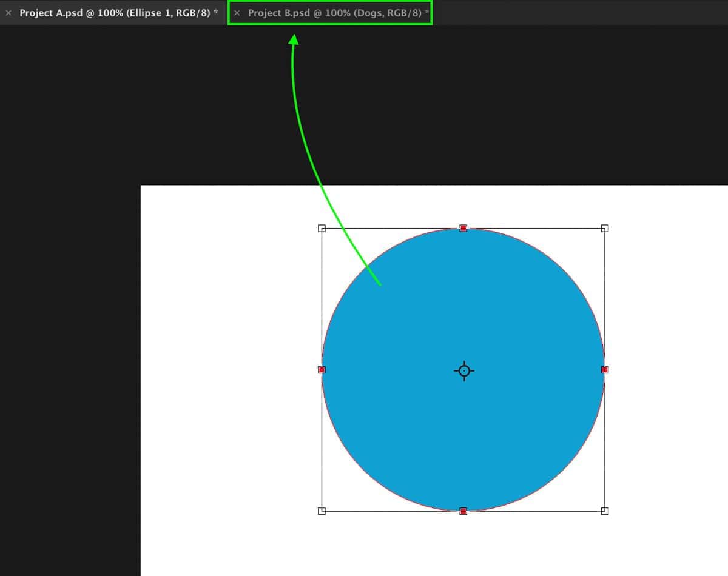
Task: Select the Project A.psd document tab
Action: (118, 13)
